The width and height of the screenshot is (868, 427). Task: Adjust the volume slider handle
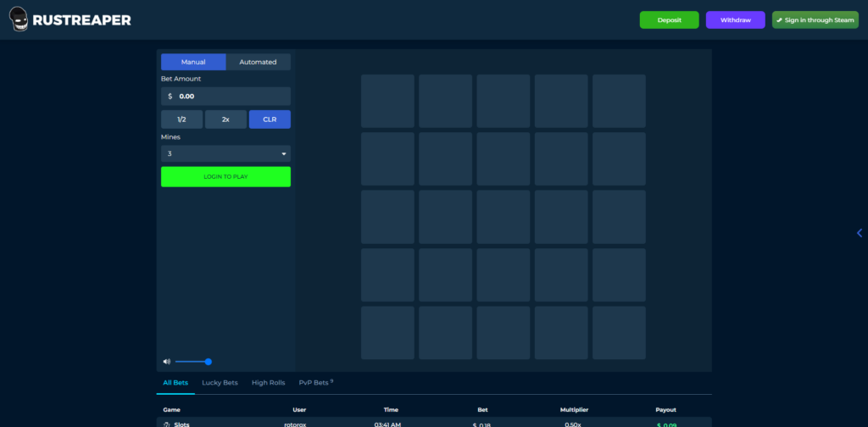(x=209, y=362)
